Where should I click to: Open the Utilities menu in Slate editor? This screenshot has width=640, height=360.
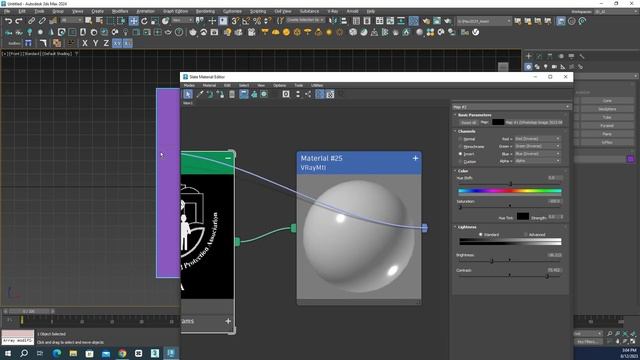click(x=317, y=85)
